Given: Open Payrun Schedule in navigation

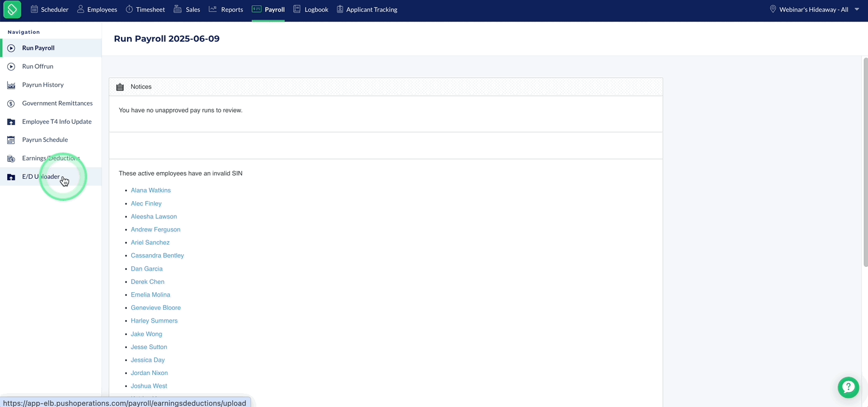Looking at the screenshot, I should coord(51,140).
